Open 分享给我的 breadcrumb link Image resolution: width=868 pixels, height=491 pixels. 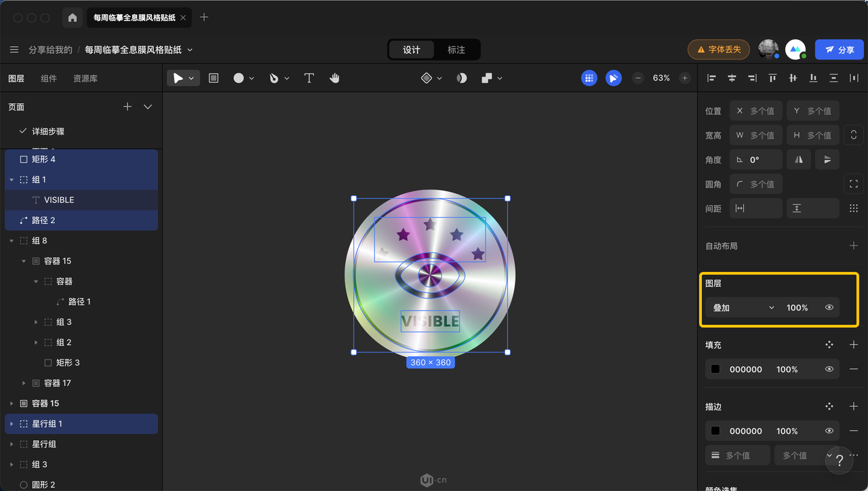(x=50, y=50)
